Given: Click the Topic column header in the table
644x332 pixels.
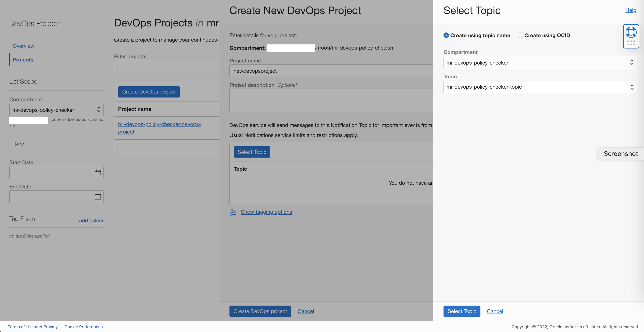Looking at the screenshot, I should pos(240,169).
